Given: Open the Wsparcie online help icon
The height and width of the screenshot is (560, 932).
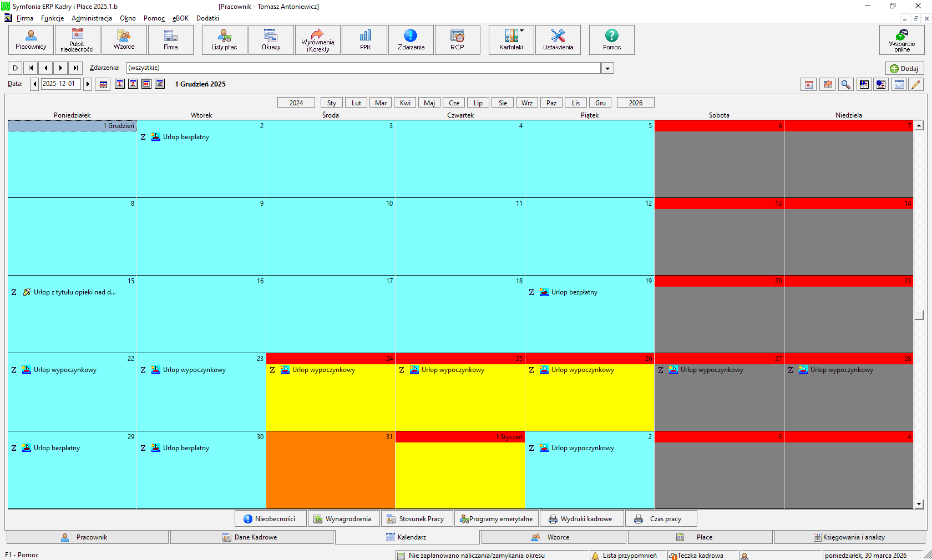Looking at the screenshot, I should (x=901, y=40).
